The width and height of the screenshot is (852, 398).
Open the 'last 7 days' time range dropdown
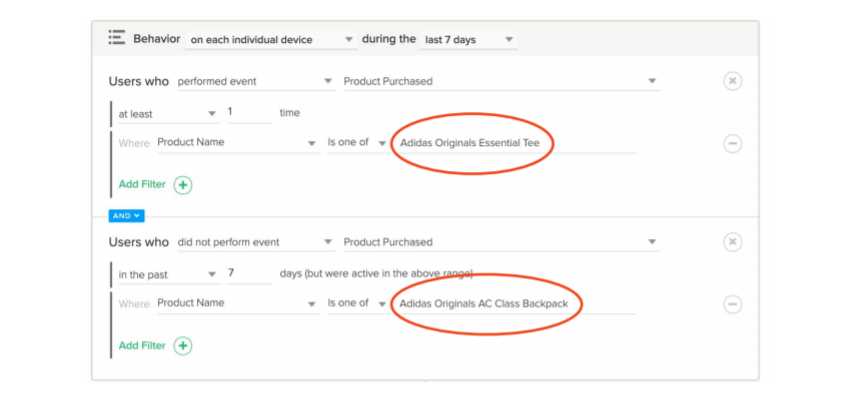pyautogui.click(x=468, y=40)
